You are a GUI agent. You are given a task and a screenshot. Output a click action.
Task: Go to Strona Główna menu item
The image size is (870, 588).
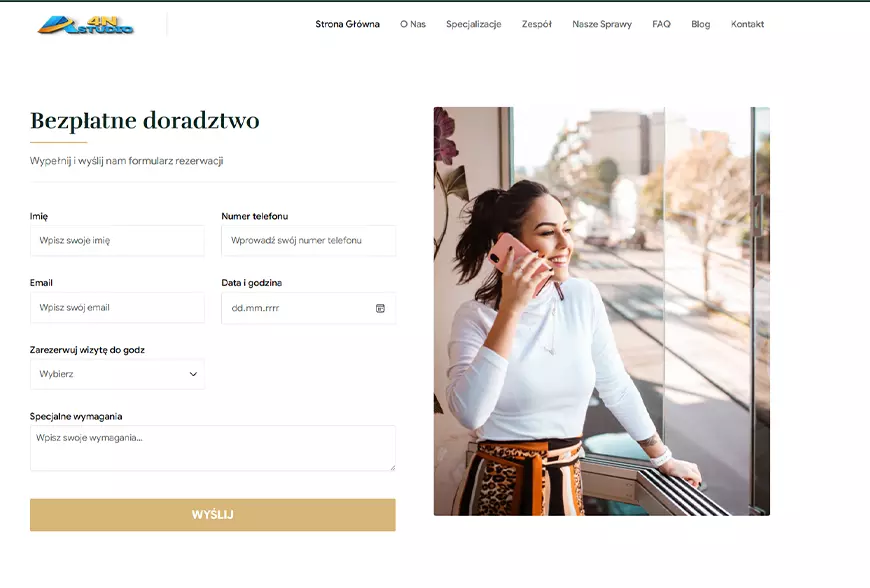(x=347, y=24)
